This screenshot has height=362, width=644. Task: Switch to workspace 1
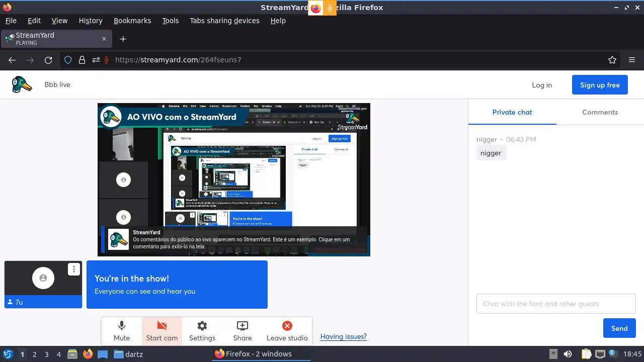pyautogui.click(x=22, y=354)
